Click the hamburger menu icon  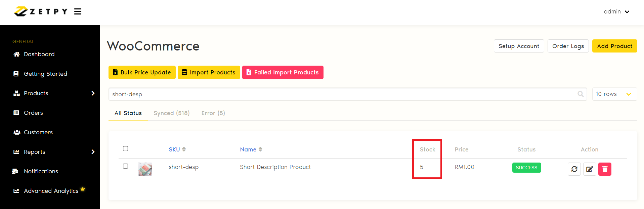(x=78, y=12)
